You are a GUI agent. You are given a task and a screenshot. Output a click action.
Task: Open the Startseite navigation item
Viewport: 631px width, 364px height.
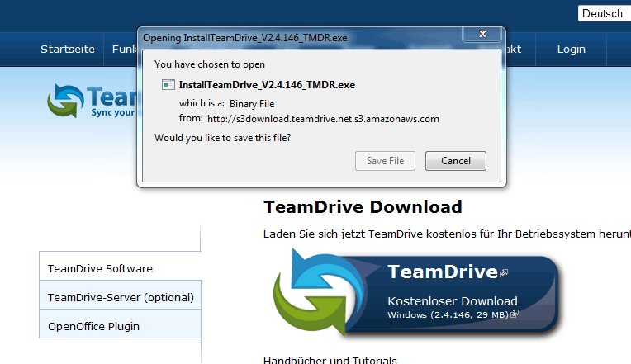tap(68, 49)
